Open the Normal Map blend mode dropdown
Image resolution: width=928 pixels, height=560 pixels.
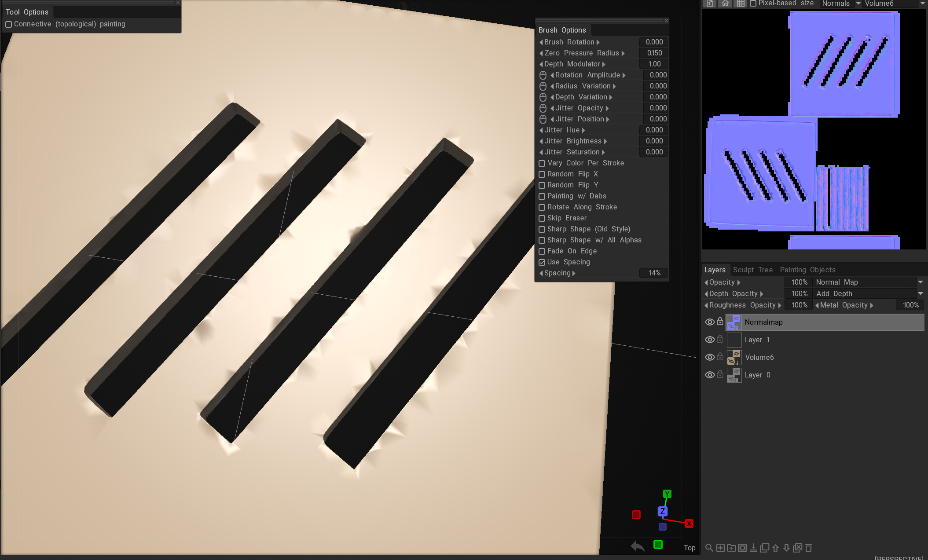pos(920,282)
